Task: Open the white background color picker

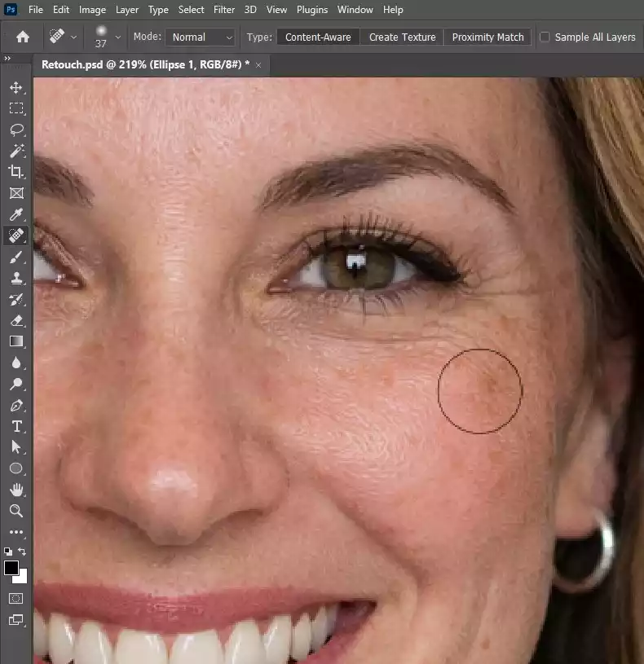Action: pos(22,578)
